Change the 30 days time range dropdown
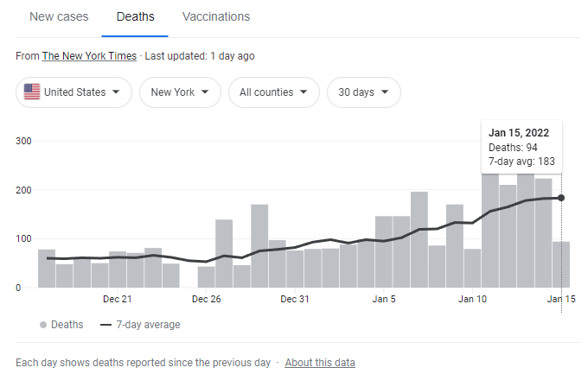The height and width of the screenshot is (374, 588). tap(363, 92)
